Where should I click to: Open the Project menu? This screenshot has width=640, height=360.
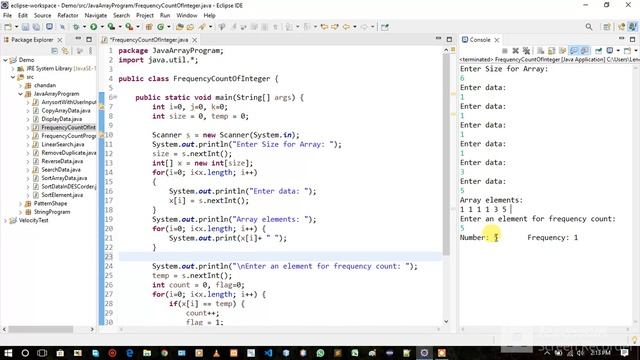[x=144, y=16]
